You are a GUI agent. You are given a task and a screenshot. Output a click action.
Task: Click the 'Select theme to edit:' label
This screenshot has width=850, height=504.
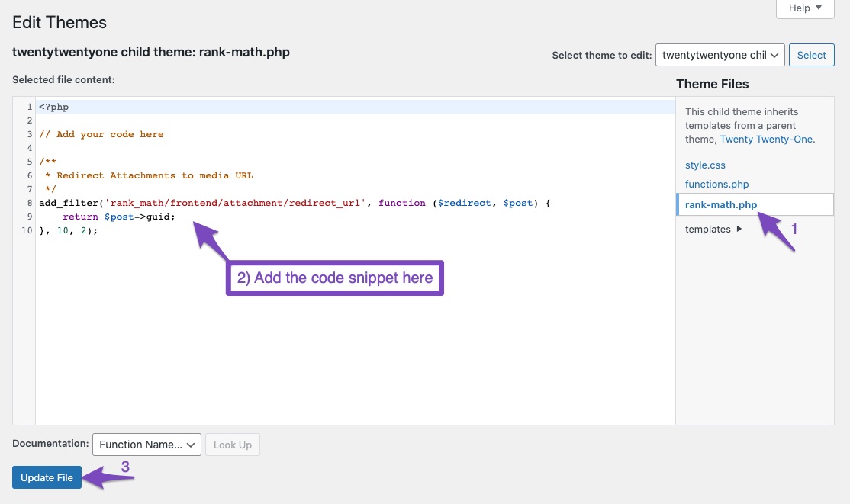(602, 55)
